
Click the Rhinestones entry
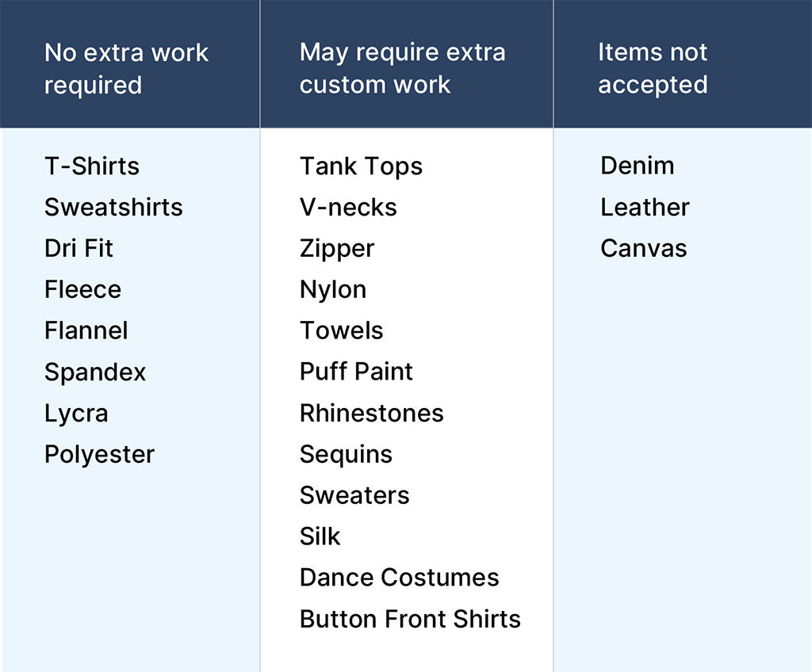(371, 414)
